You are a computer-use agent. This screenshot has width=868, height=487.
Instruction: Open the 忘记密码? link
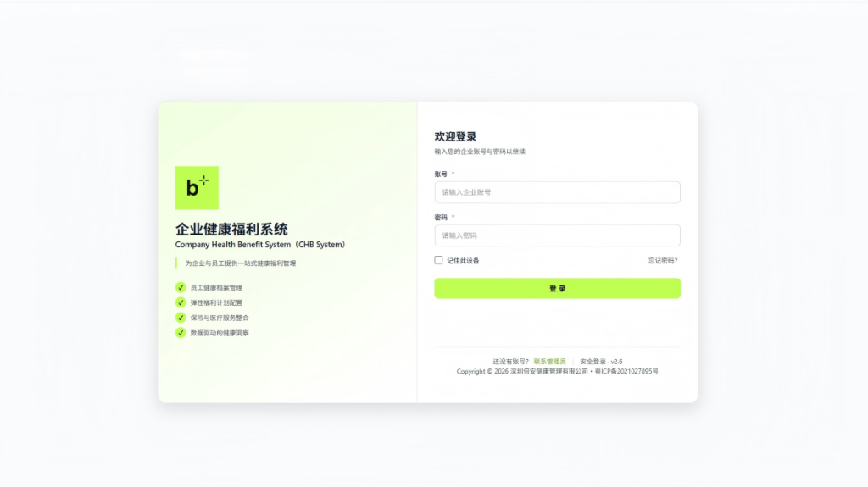[663, 261]
